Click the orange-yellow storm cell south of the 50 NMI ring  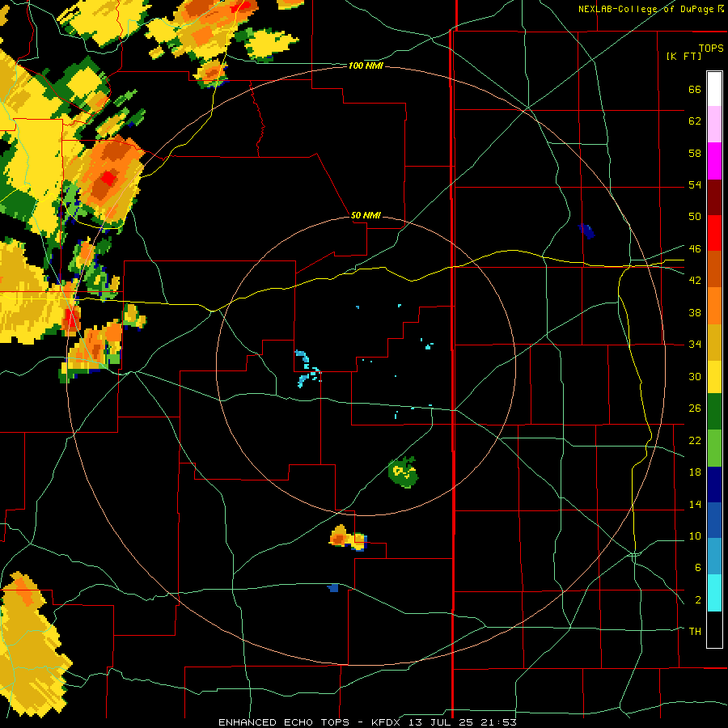(348, 538)
